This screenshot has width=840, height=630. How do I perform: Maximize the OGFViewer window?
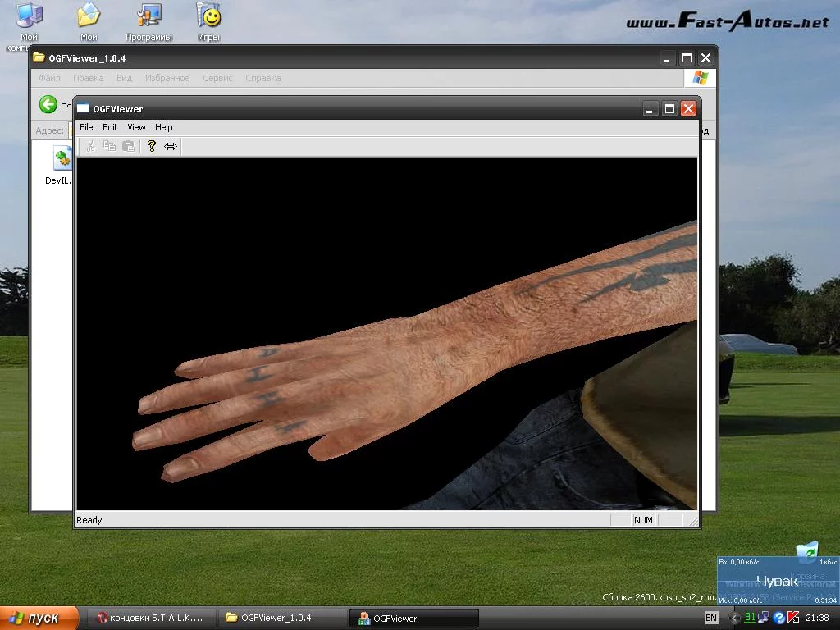[669, 109]
